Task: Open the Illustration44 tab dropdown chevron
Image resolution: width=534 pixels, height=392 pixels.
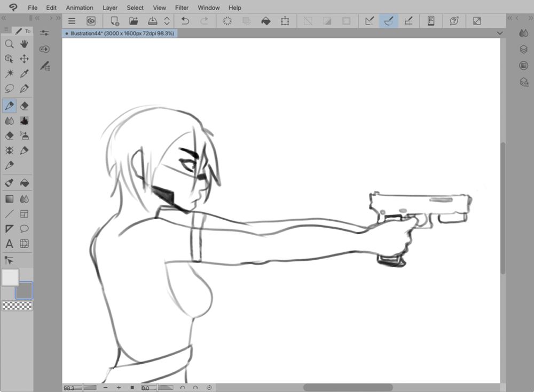Action: pyautogui.click(x=500, y=33)
